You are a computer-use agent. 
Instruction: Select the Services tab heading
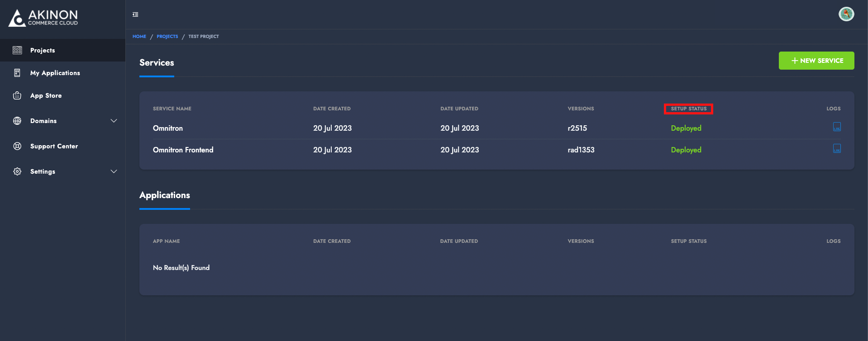point(157,63)
